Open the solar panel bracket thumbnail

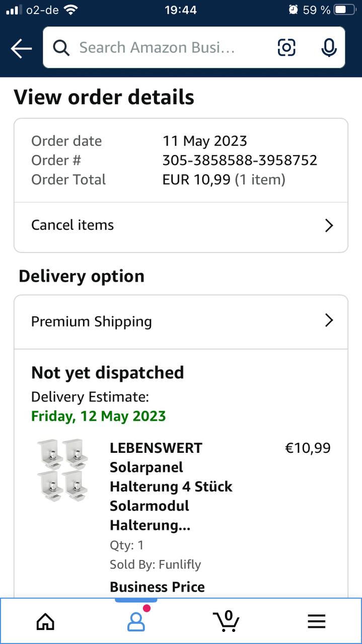click(63, 470)
